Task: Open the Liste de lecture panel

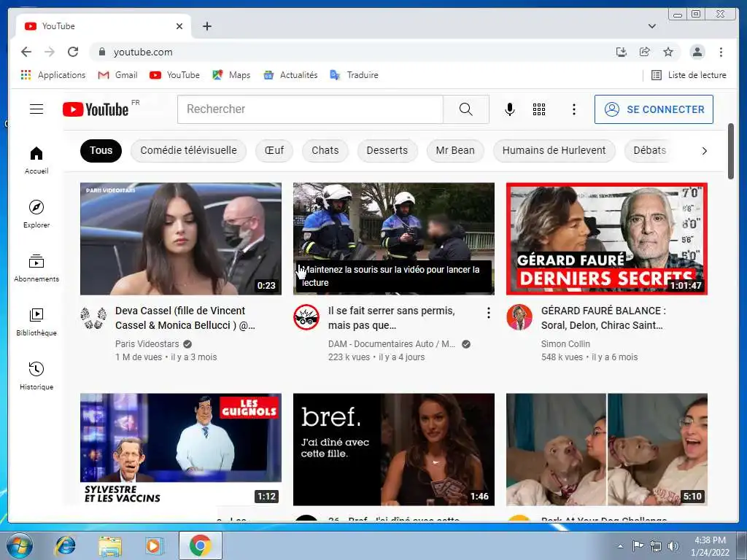Action: pyautogui.click(x=689, y=75)
